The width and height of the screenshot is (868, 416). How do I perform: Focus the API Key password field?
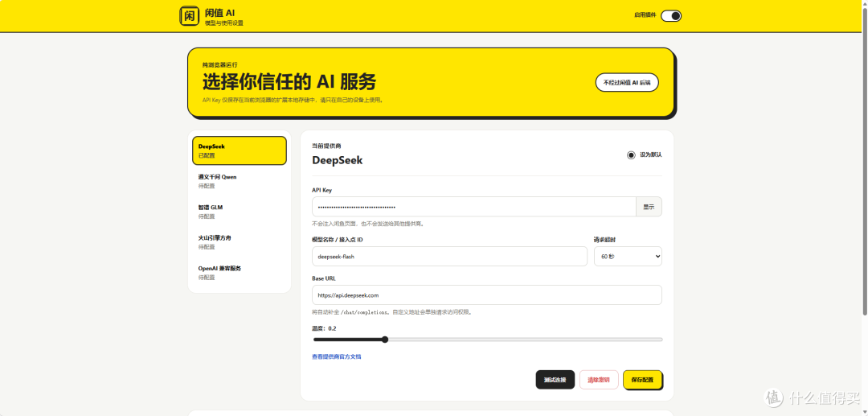(474, 207)
